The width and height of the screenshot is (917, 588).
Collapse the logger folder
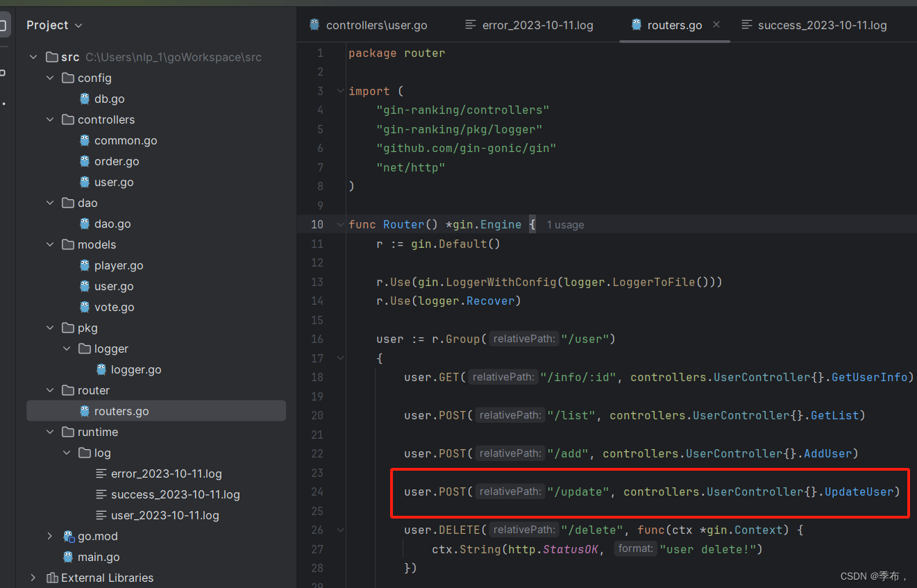coord(67,348)
